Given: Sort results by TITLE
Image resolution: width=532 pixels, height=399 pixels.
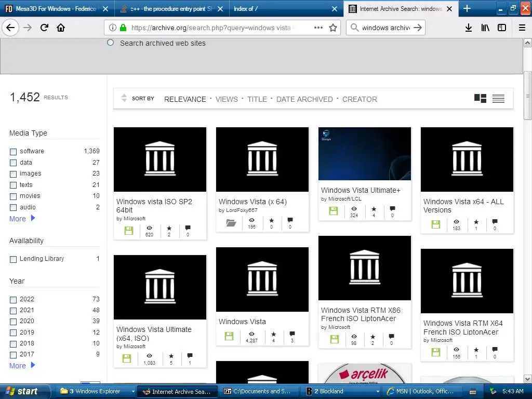Looking at the screenshot, I should click(257, 99).
